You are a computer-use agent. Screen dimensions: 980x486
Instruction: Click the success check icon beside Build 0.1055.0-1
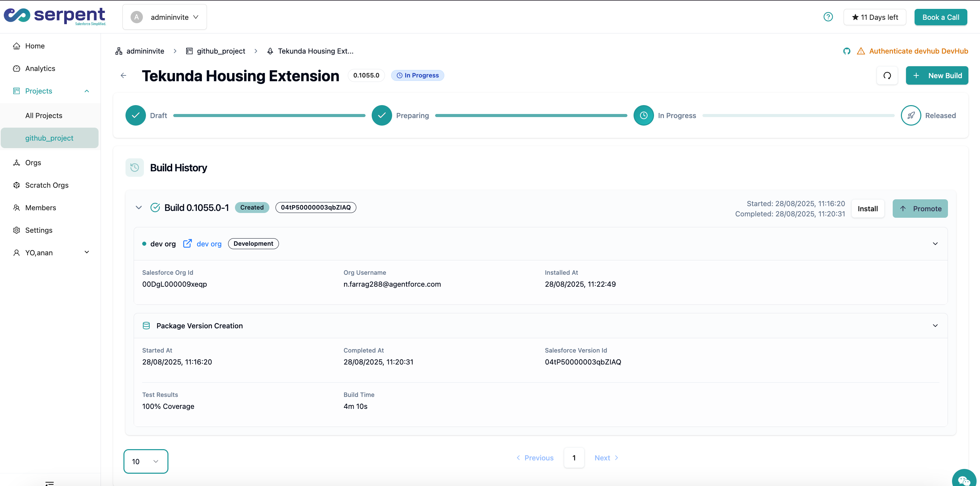coord(155,208)
